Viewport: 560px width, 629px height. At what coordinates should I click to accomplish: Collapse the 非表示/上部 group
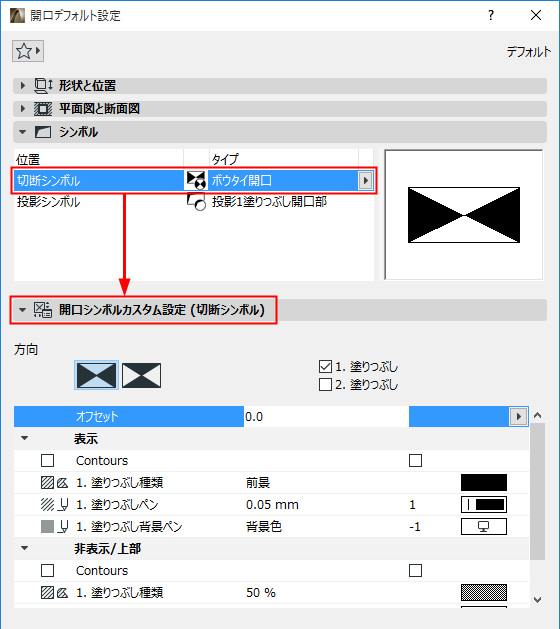pos(24,548)
